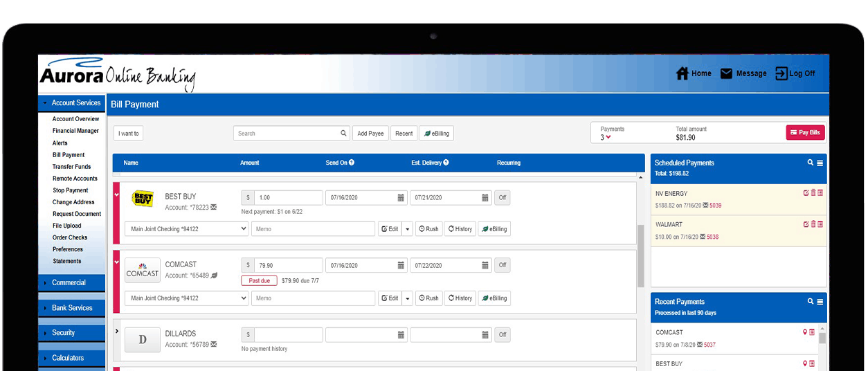
Task: Open Order Checks in the sidebar
Action: (70, 237)
